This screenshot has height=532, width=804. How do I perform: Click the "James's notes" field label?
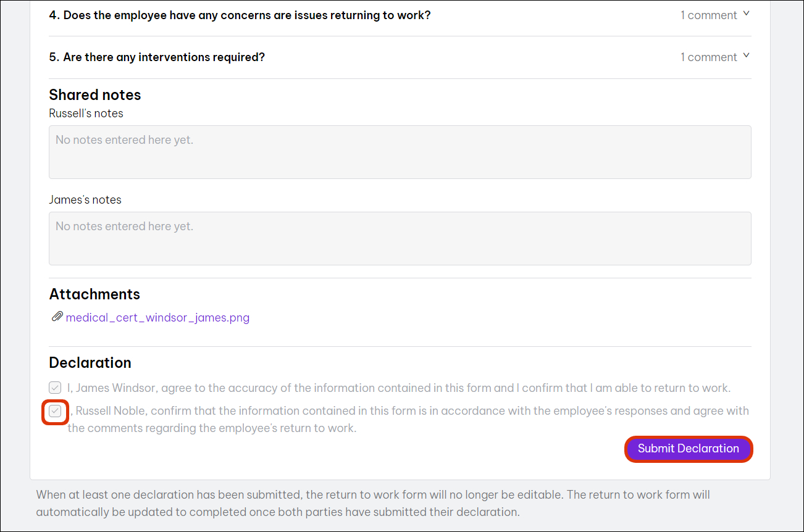[85, 200]
